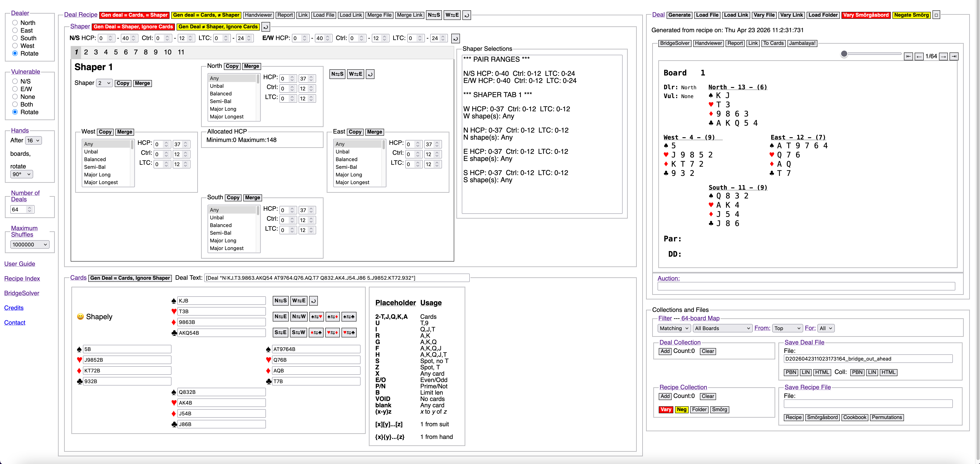The height and width of the screenshot is (464, 980).
Task: Swap South and East hands
Action: click(x=280, y=332)
